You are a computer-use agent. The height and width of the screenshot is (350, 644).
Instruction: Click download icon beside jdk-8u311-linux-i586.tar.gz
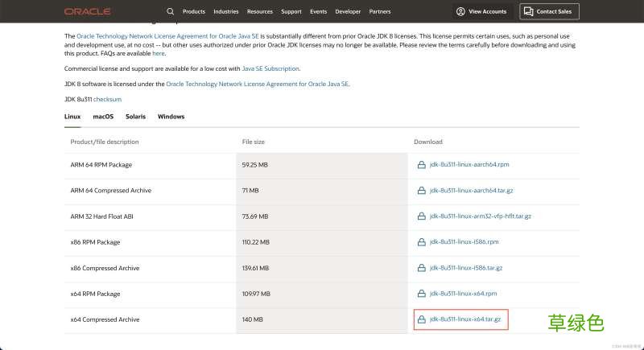[x=421, y=268]
